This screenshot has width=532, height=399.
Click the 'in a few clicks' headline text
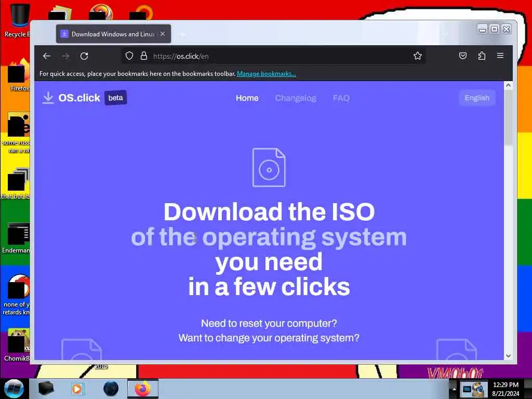coord(269,287)
